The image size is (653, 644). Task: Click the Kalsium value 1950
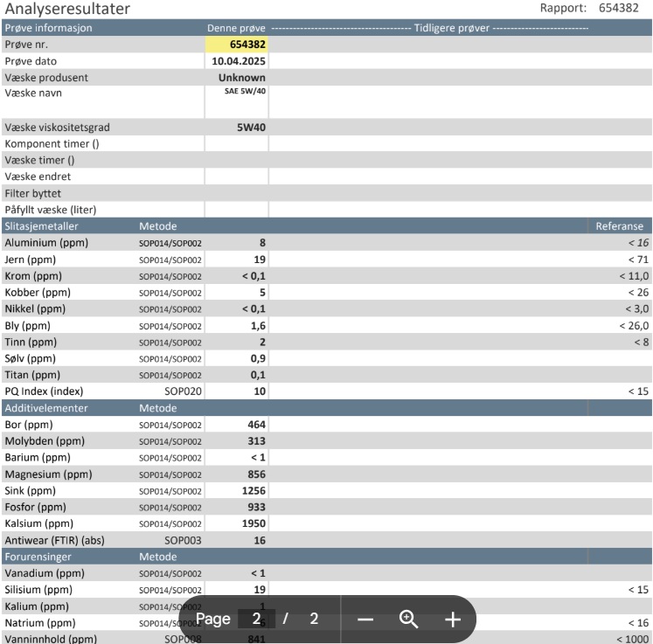point(253,523)
